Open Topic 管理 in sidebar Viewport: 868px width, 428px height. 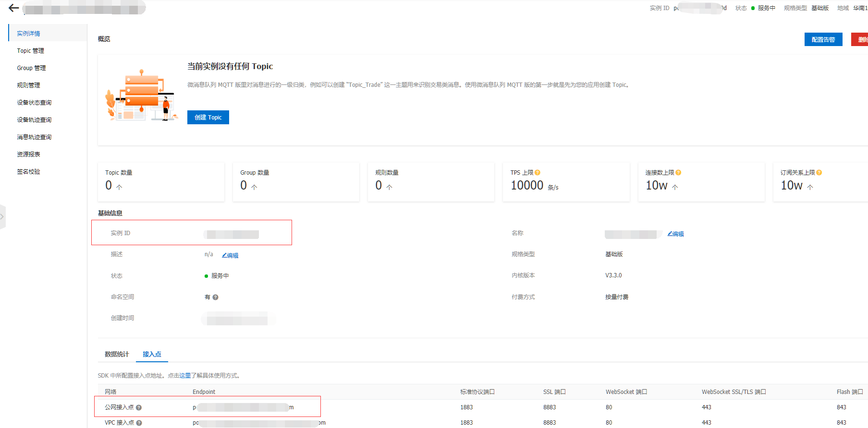30,51
